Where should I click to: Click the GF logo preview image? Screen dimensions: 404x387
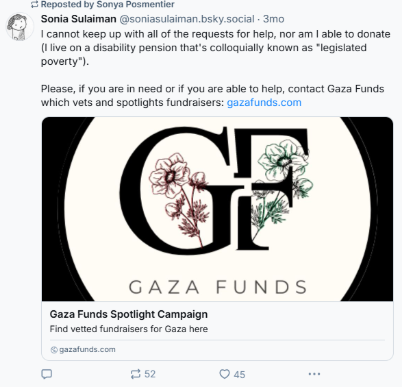click(217, 209)
